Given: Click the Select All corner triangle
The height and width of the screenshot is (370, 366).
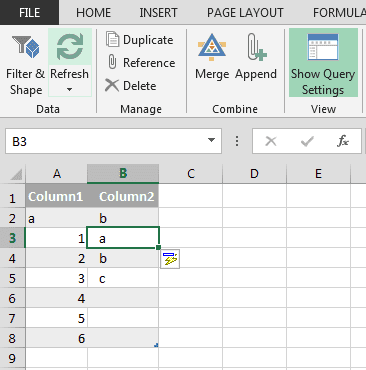Looking at the screenshot, I should (16, 174).
